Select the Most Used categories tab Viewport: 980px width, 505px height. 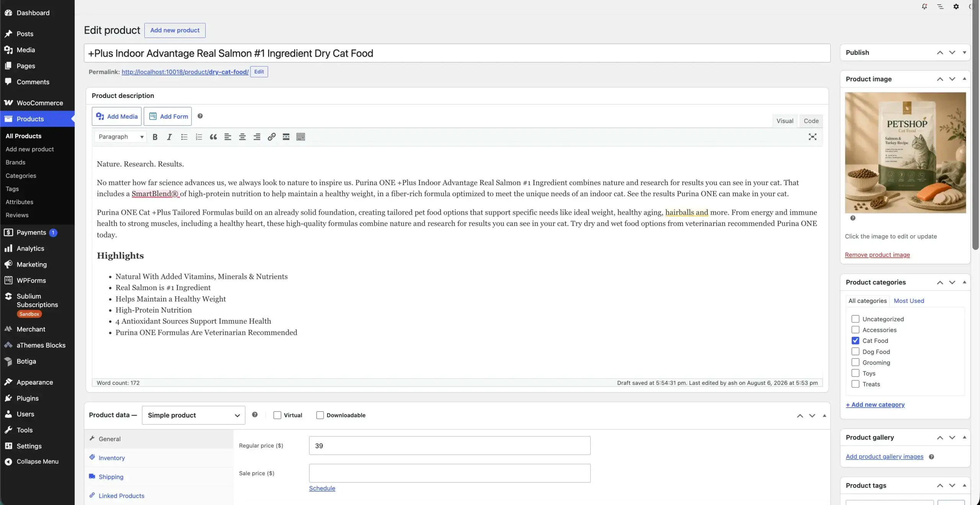tap(909, 301)
